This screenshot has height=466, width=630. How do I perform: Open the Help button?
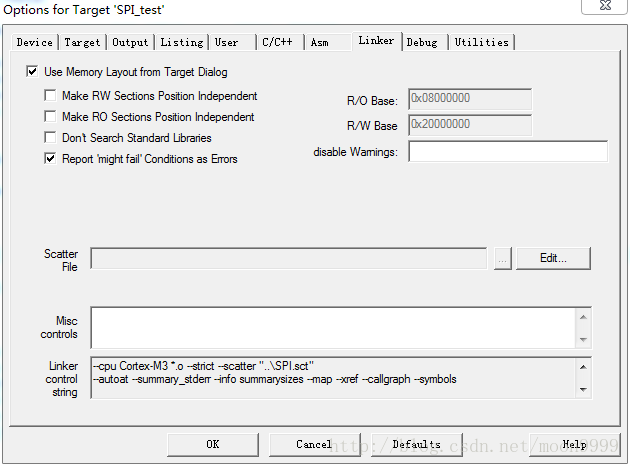[575, 444]
